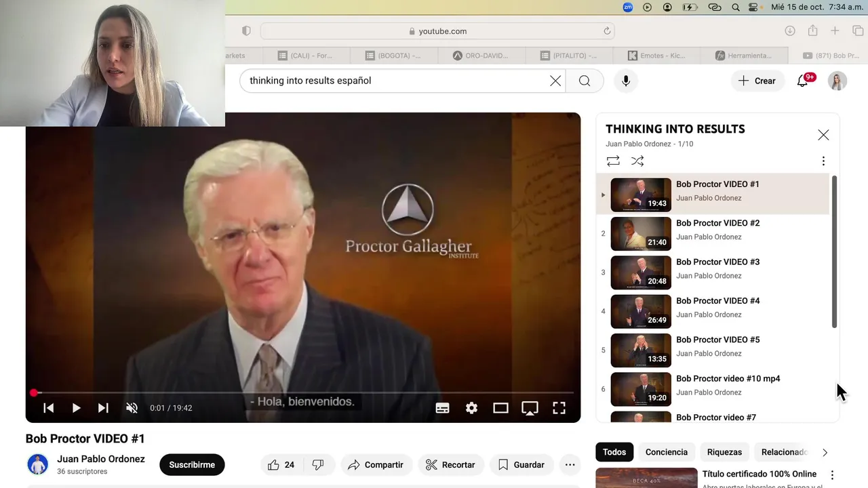Viewport: 868px width, 488px height.
Task: Show Safari tab overview
Action: pos(858,31)
